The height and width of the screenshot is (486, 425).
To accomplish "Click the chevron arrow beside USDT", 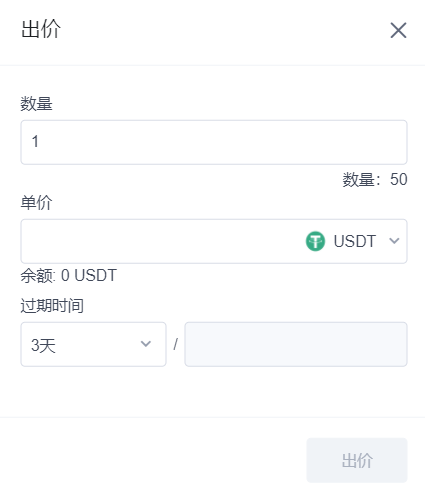I will click(394, 241).
